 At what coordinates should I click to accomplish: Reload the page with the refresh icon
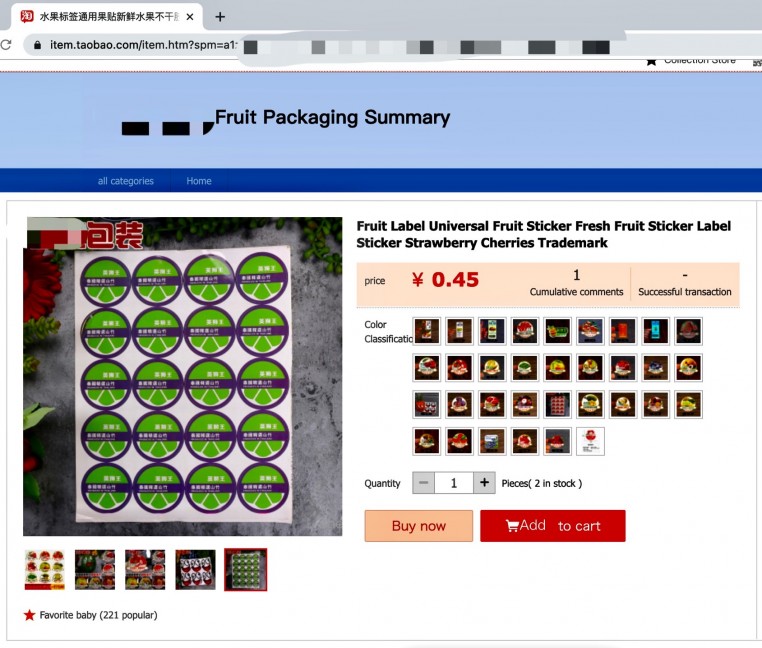point(6,45)
